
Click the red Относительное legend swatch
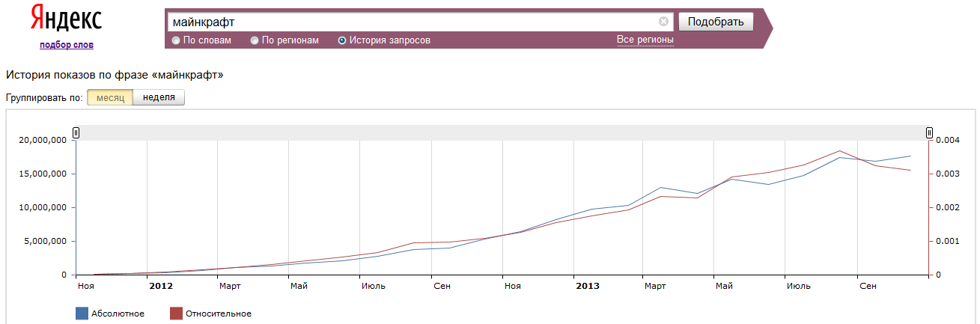coord(176,314)
